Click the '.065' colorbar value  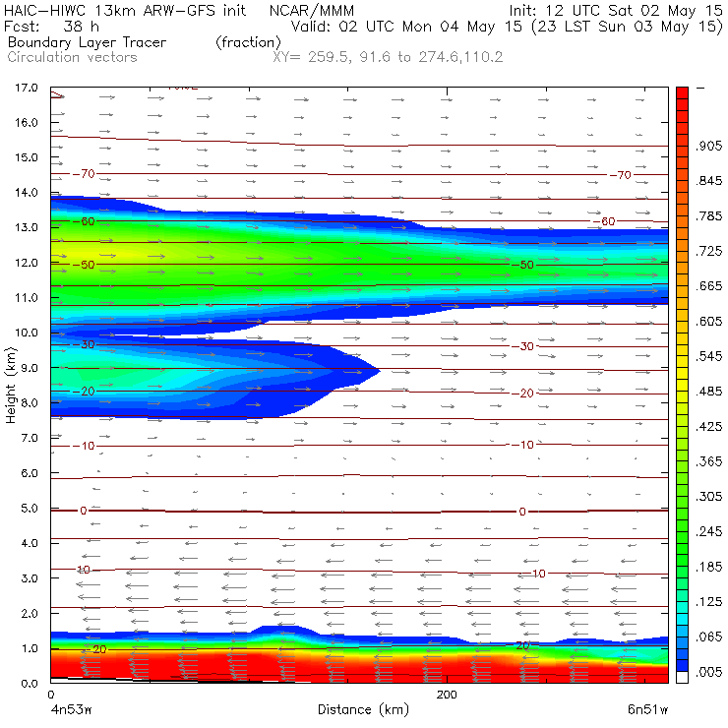point(709,637)
